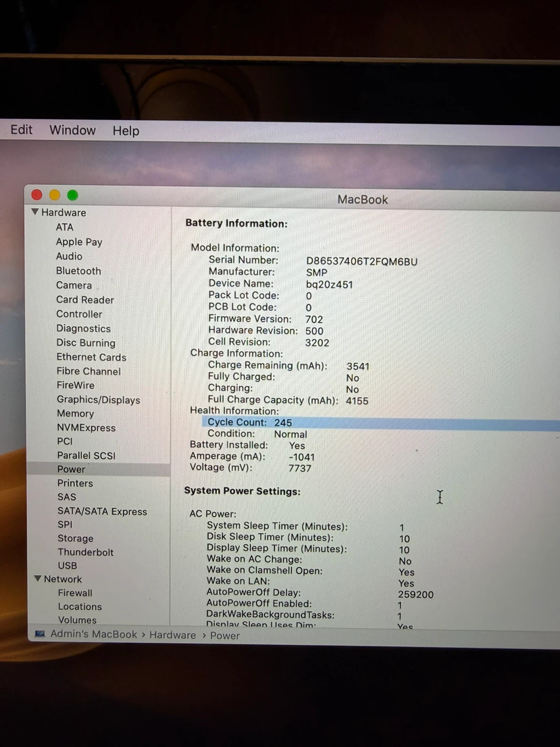The image size is (560, 747).
Task: Select SAS in the sidebar
Action: [67, 497]
